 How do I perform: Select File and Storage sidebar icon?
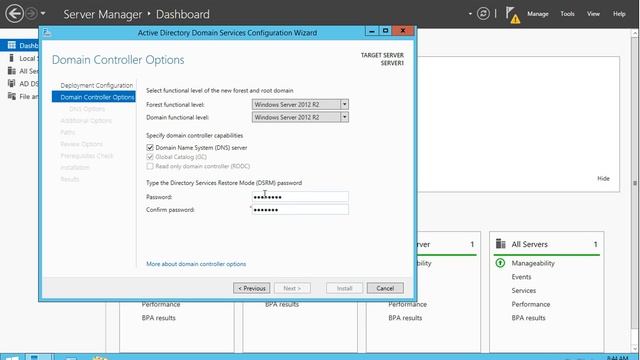(x=12, y=96)
